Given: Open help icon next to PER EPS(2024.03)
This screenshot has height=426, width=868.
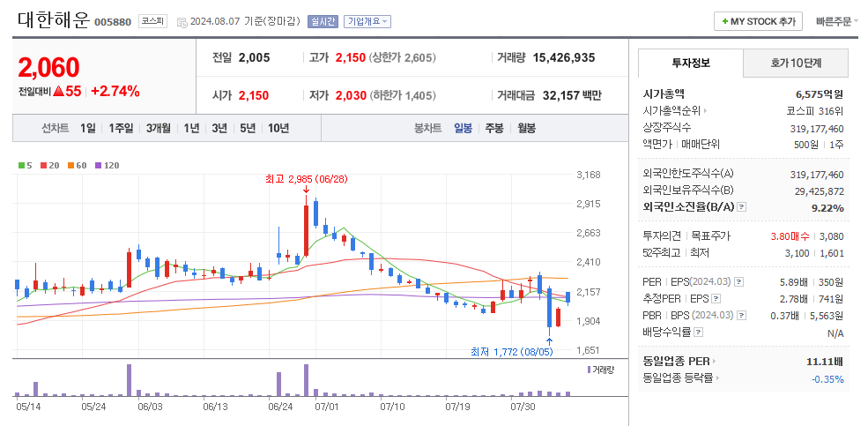Looking at the screenshot, I should click(x=740, y=282).
